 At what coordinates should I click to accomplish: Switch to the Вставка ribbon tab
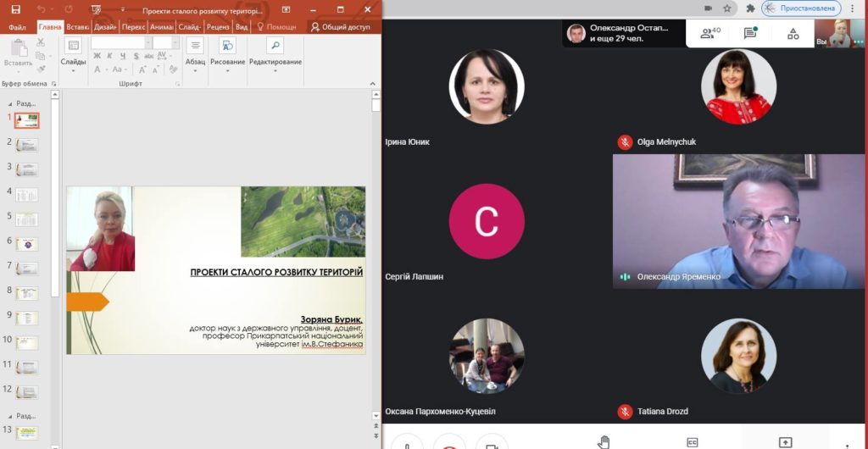pyautogui.click(x=78, y=26)
